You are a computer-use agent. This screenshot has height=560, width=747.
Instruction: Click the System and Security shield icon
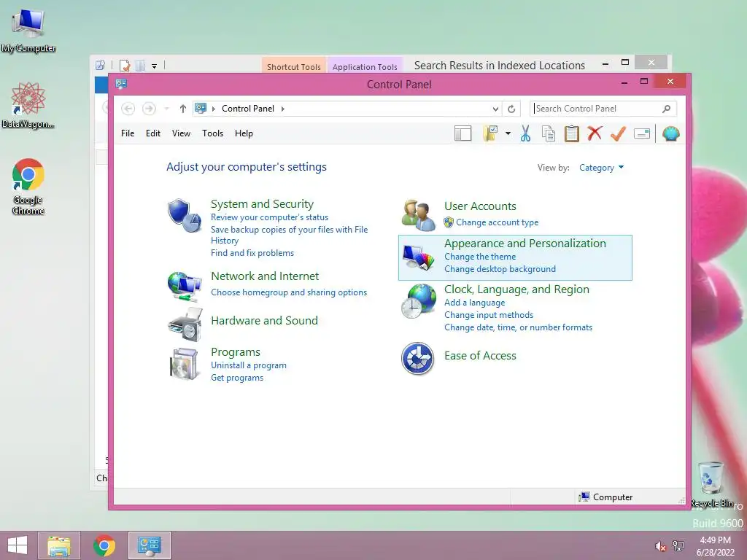(x=185, y=215)
